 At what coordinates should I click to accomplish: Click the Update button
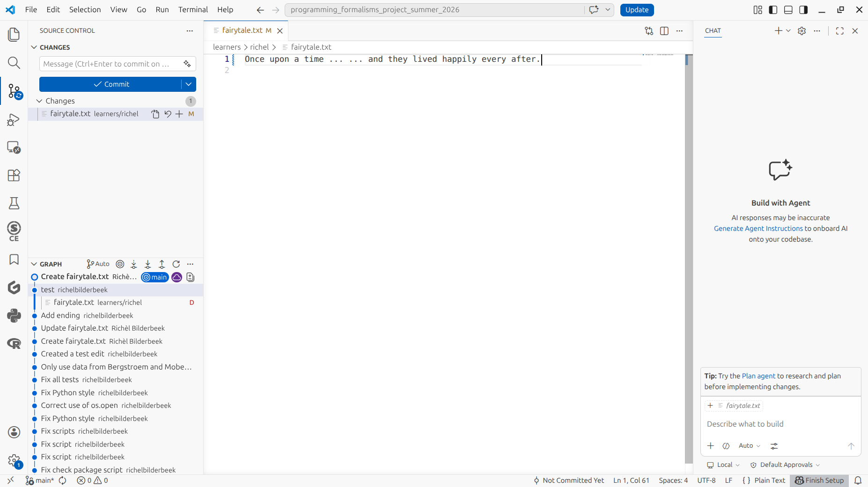[x=637, y=10]
